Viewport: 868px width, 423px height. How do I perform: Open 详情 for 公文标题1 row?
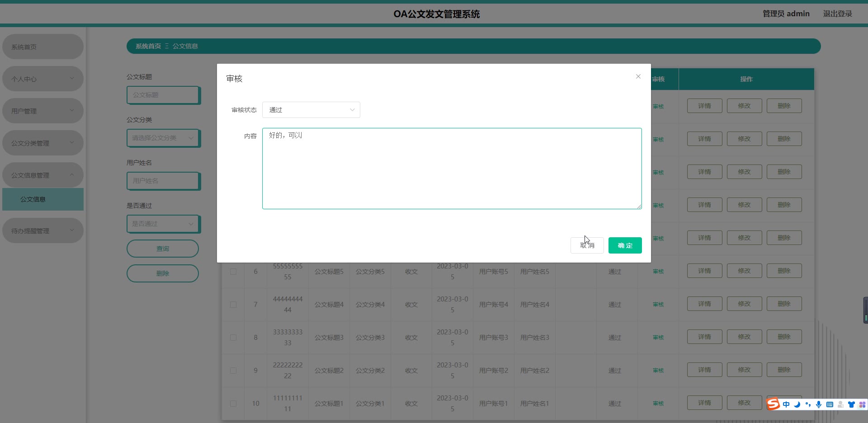(704, 403)
